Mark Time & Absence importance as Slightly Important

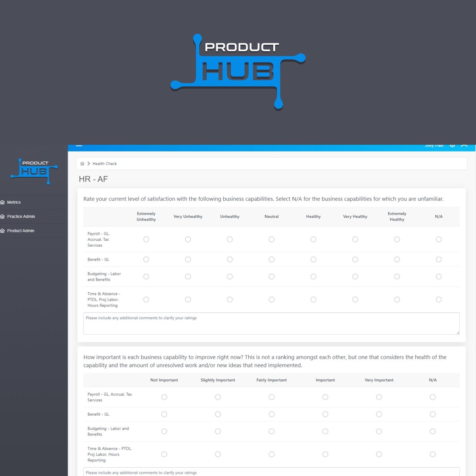tap(218, 454)
